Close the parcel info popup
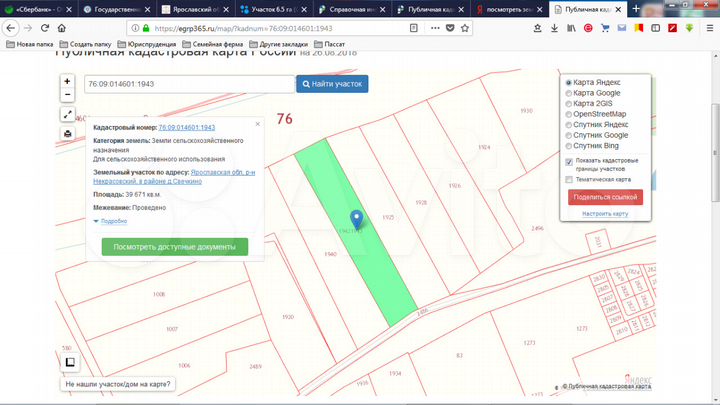The height and width of the screenshot is (405, 720). [x=257, y=124]
